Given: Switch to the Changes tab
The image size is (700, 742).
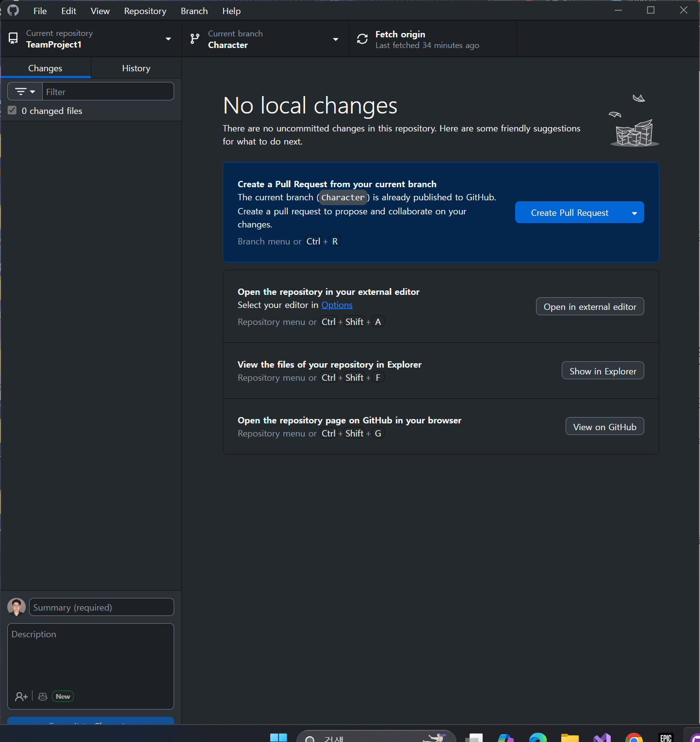Looking at the screenshot, I should coord(45,68).
